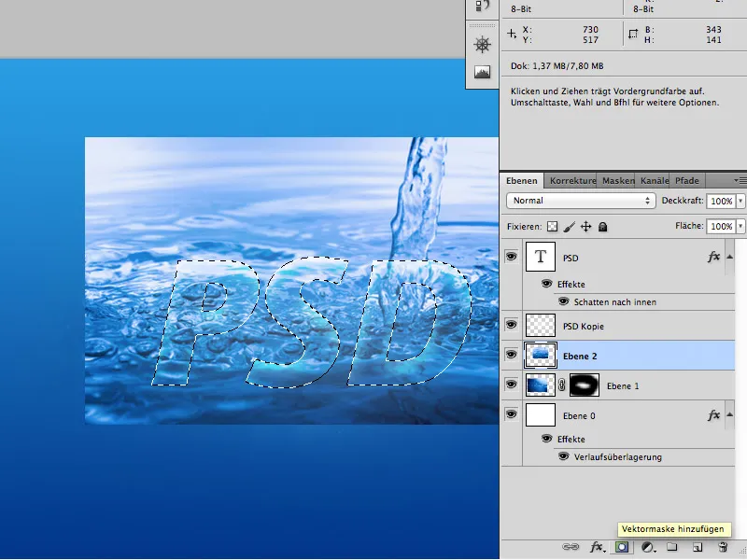Toggle Verlaufsüberlagerung effect visibility
The height and width of the screenshot is (560, 747).
[563, 456]
